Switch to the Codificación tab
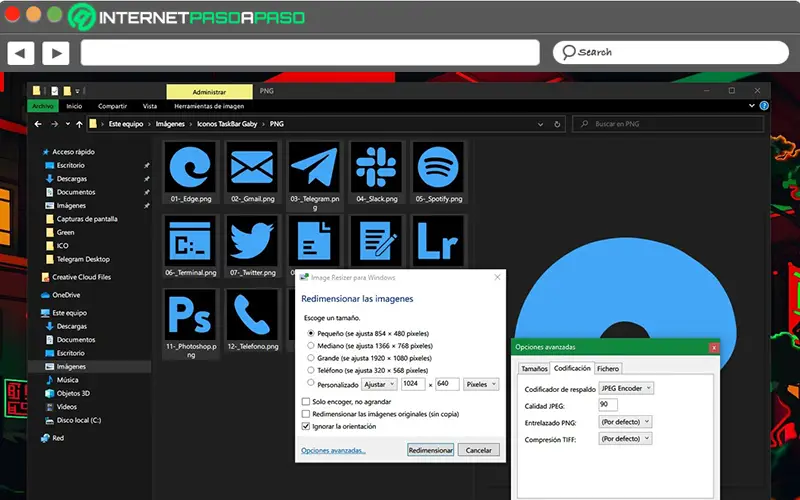Screen dimensions: 800x500 tap(572, 368)
